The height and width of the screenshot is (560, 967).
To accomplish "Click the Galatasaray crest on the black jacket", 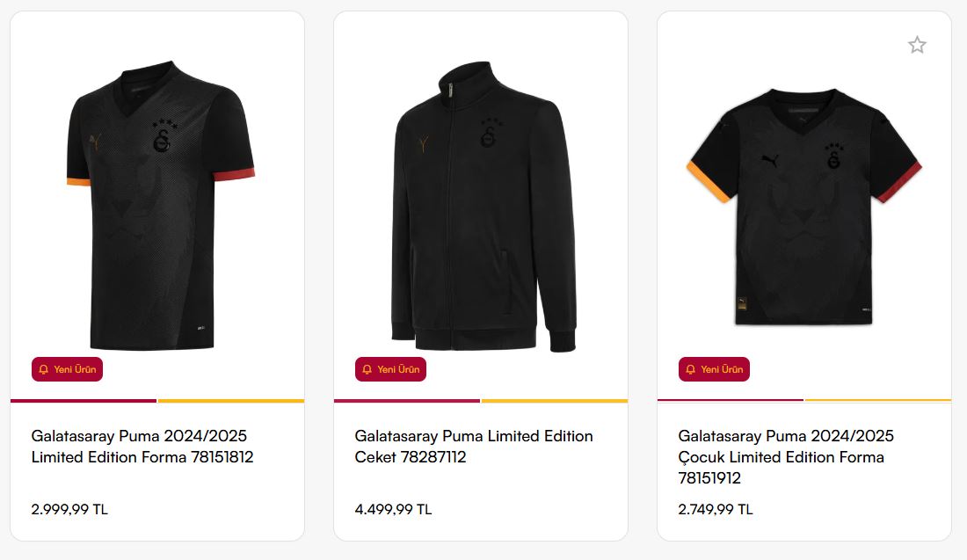I will [488, 136].
